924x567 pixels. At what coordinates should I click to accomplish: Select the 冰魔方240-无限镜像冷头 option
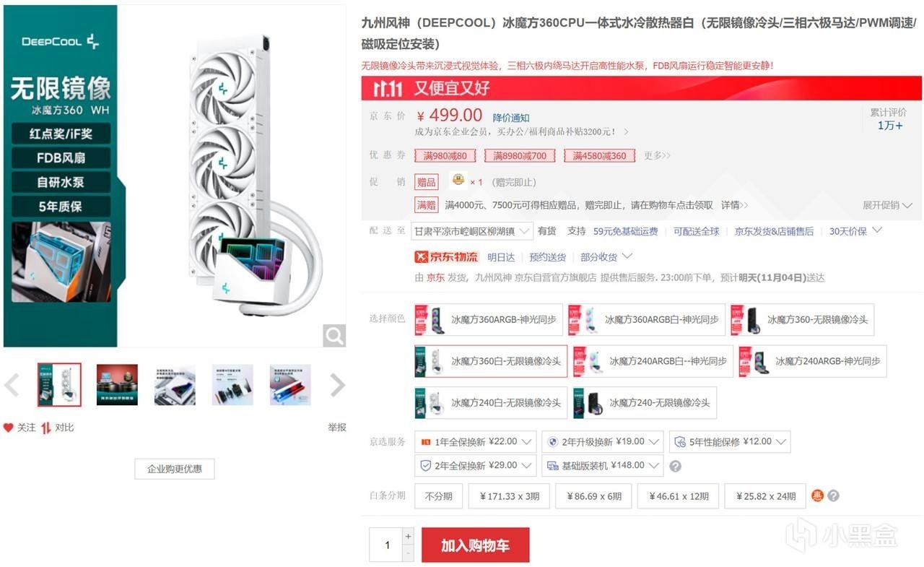pyautogui.click(x=645, y=403)
